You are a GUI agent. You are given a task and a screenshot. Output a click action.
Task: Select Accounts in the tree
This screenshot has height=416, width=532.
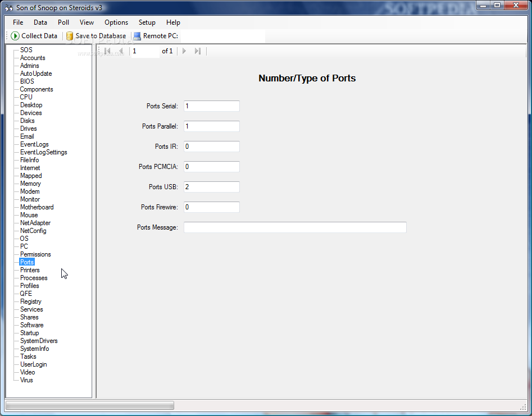point(33,58)
